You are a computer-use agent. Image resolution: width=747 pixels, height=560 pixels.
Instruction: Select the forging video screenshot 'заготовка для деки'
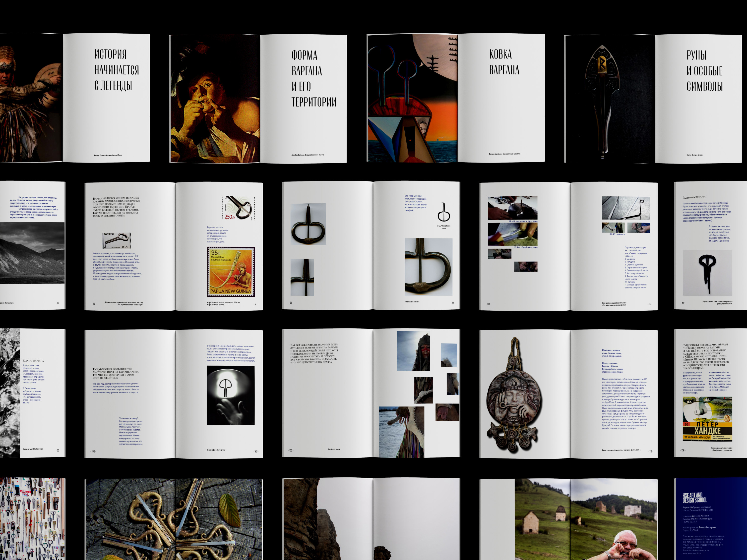point(512,208)
